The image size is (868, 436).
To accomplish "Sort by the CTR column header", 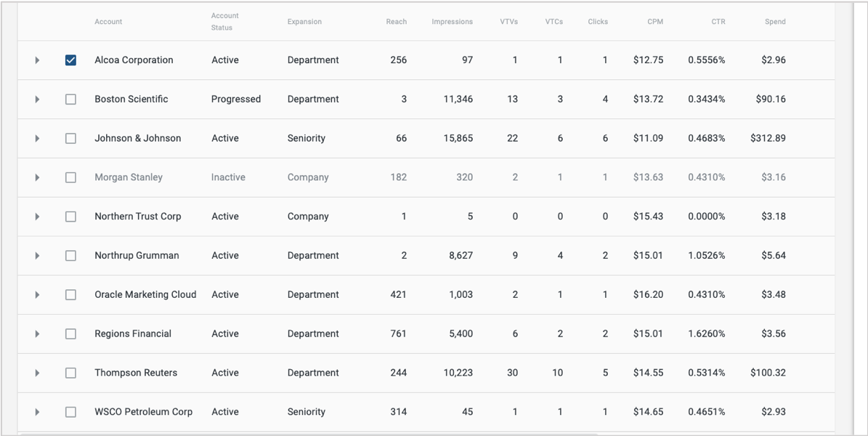I will click(x=718, y=22).
